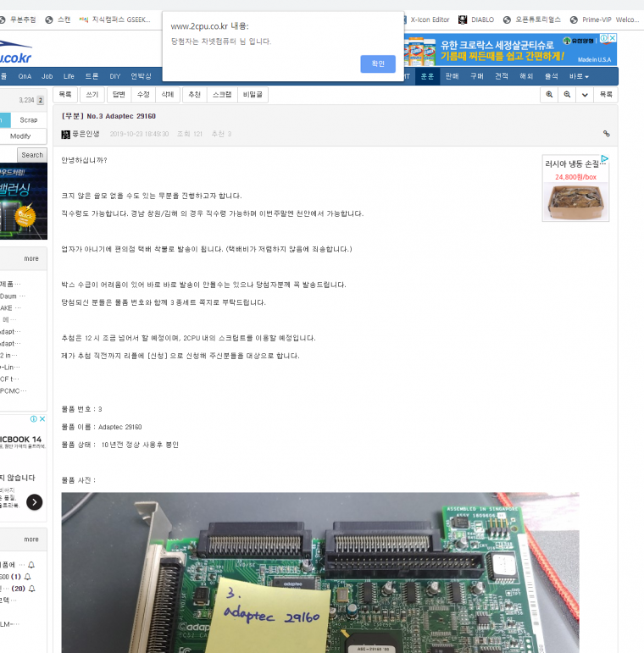Open the 언박싱 menu
This screenshot has width=644, height=653.
(x=141, y=76)
